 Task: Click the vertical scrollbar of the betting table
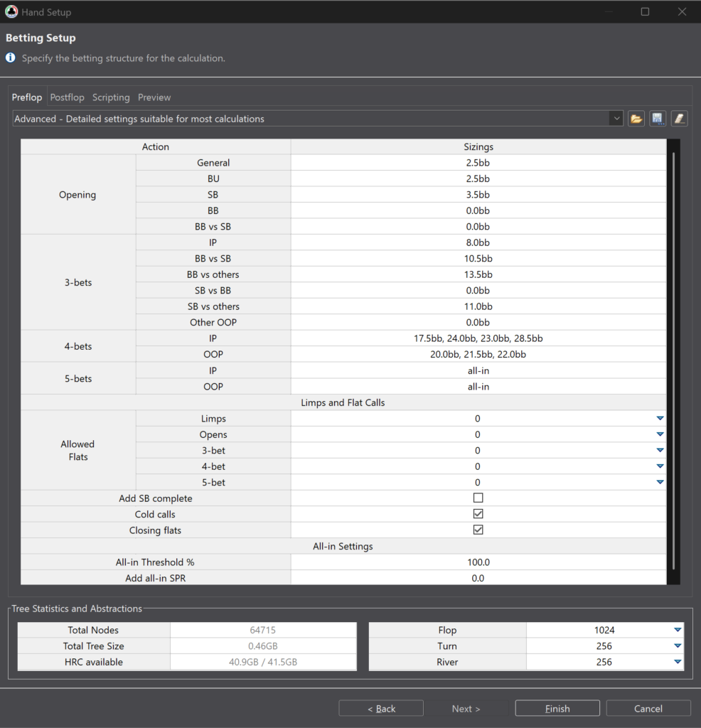(x=673, y=360)
